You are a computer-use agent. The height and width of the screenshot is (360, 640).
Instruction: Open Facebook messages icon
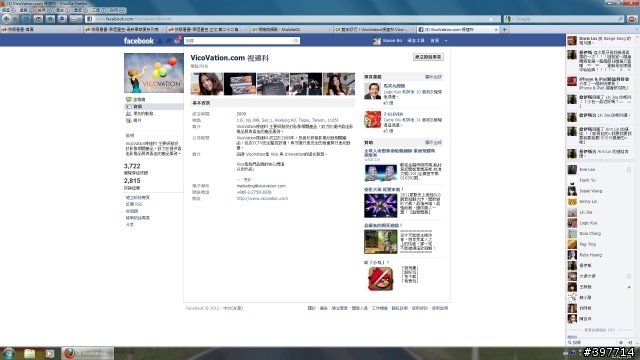click(x=168, y=41)
